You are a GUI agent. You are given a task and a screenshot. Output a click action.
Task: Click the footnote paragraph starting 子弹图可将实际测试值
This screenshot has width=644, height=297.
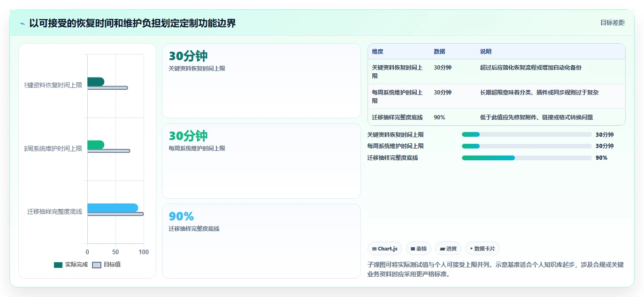496,270
